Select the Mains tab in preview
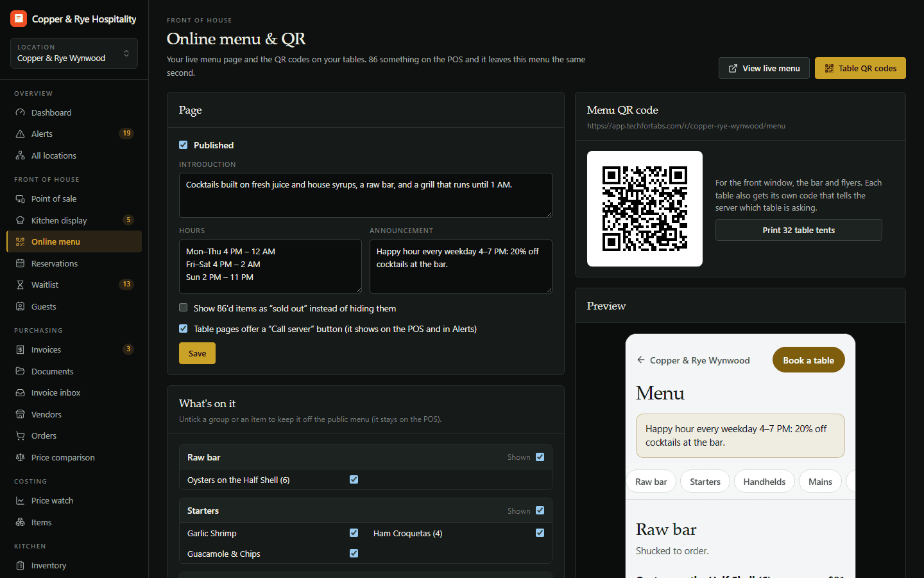The image size is (924, 578). coord(820,482)
